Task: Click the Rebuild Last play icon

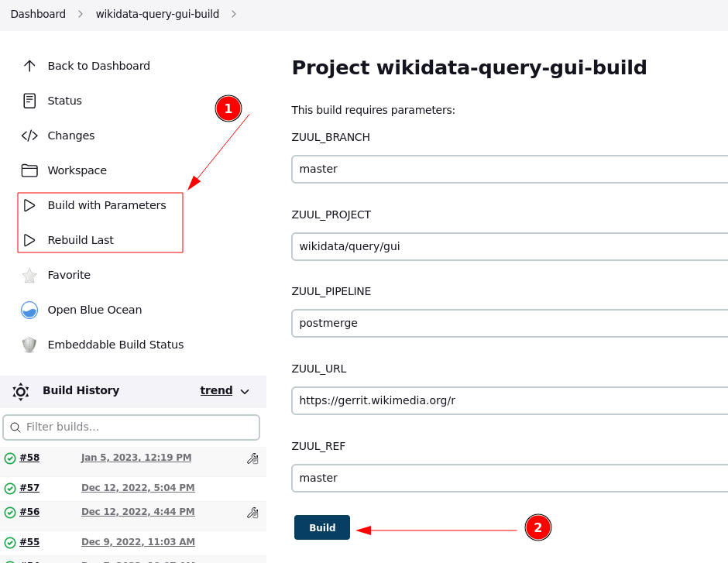Action: (x=29, y=240)
